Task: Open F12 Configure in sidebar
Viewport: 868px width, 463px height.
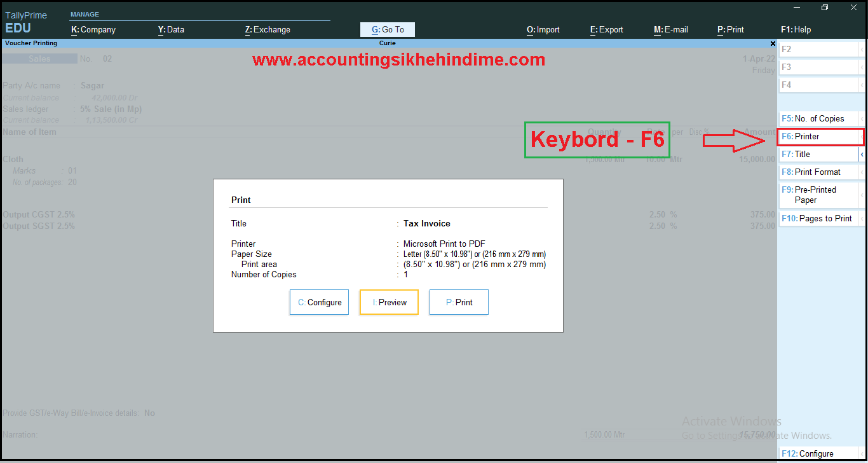Action: coord(818,453)
